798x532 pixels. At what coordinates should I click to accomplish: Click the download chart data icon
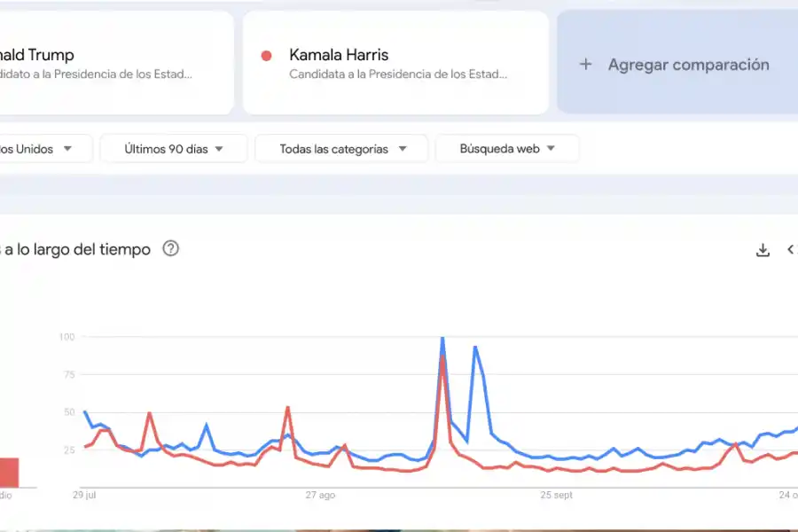763,250
